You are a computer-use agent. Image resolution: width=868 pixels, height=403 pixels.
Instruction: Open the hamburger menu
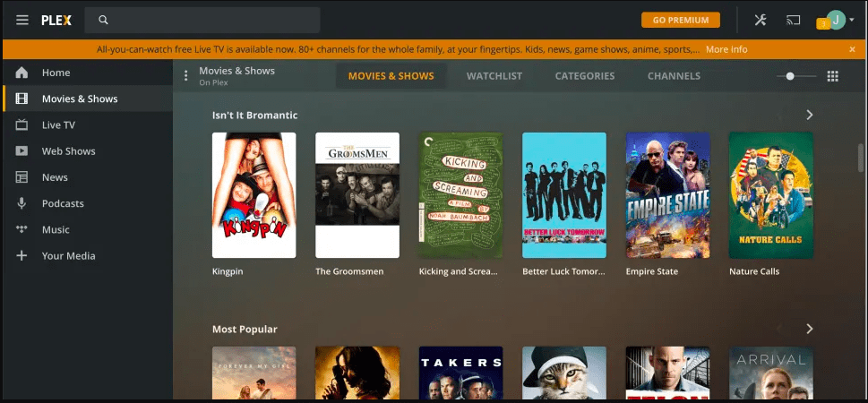pyautogui.click(x=22, y=20)
